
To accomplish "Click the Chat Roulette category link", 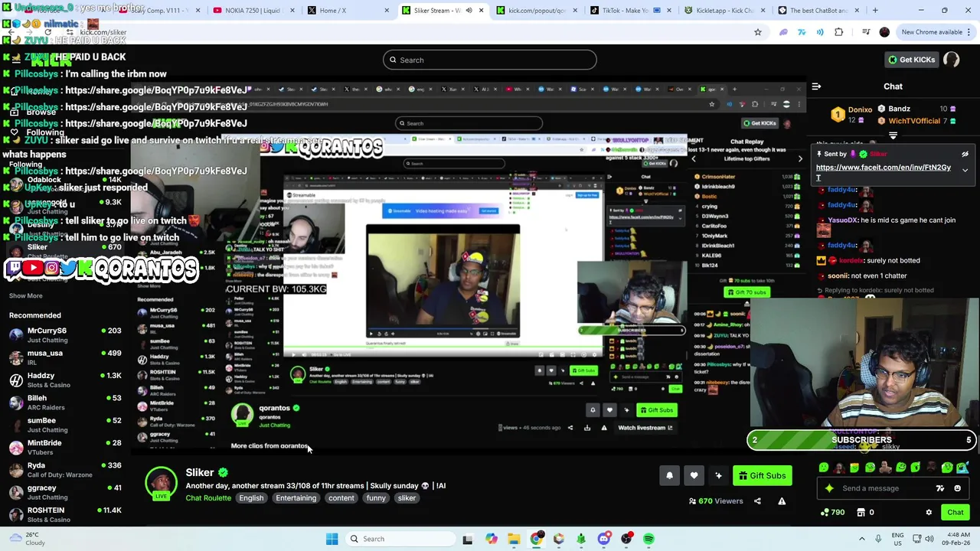I will pyautogui.click(x=208, y=498).
